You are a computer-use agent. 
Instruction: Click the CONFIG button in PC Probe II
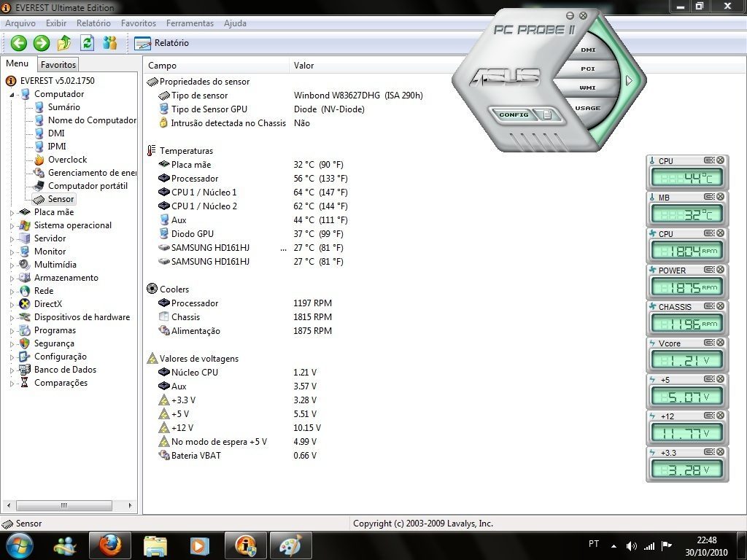514,114
